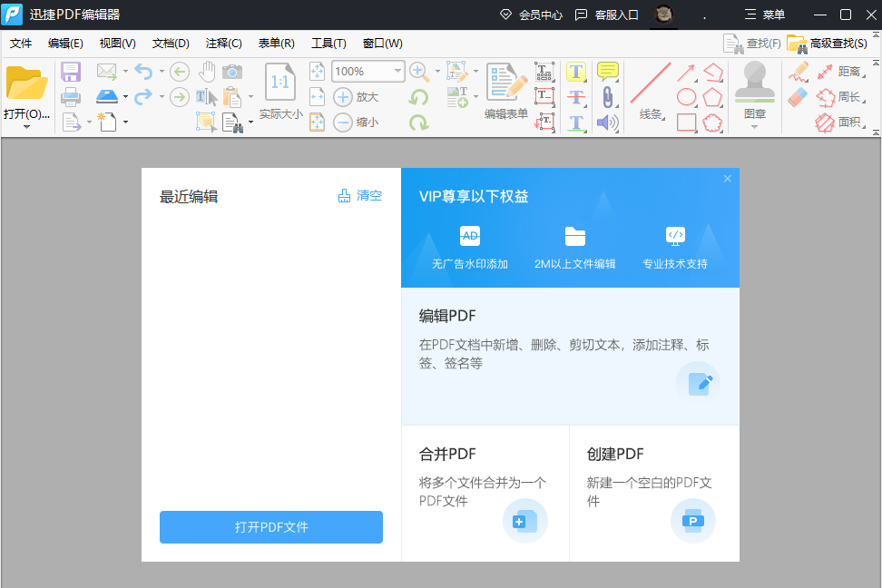Select the oval shape tool
882x588 pixels.
(x=686, y=97)
